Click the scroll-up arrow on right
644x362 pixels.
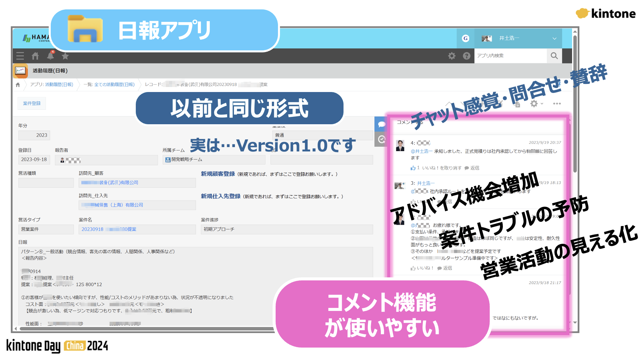[x=575, y=31]
